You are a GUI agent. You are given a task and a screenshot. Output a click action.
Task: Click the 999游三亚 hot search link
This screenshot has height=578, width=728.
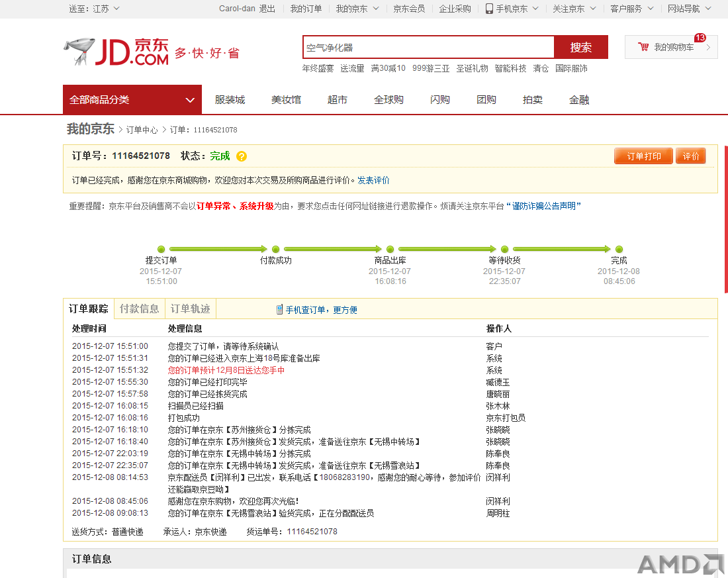[431, 68]
